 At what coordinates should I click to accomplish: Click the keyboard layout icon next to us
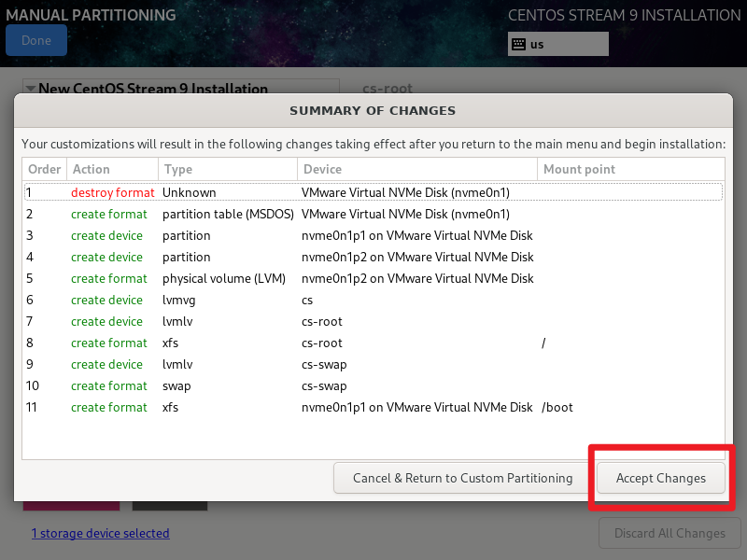tap(518, 44)
